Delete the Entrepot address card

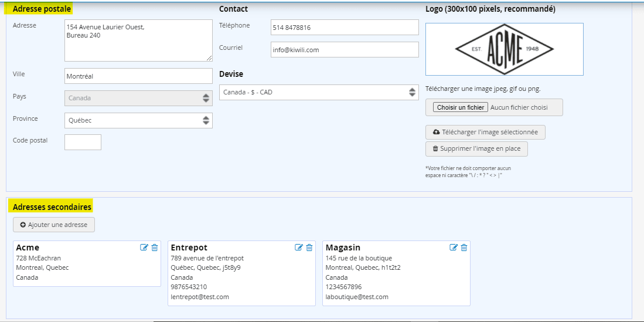tap(309, 247)
